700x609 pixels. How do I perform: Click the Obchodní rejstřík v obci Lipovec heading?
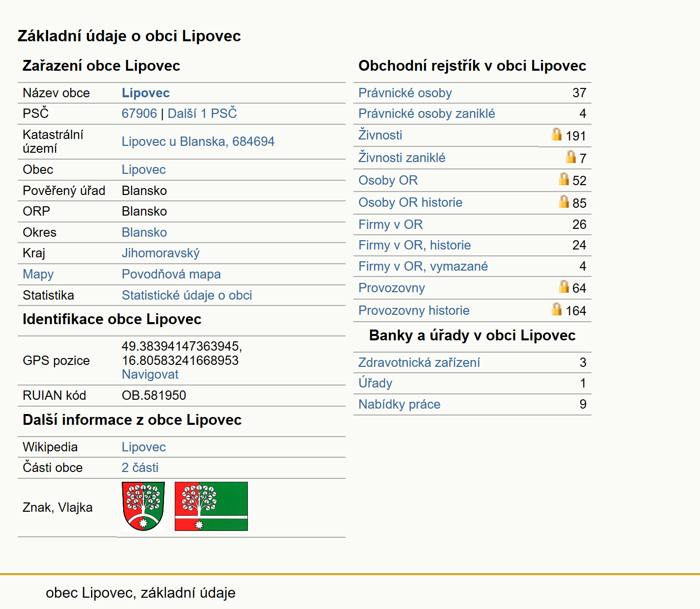[x=472, y=66]
